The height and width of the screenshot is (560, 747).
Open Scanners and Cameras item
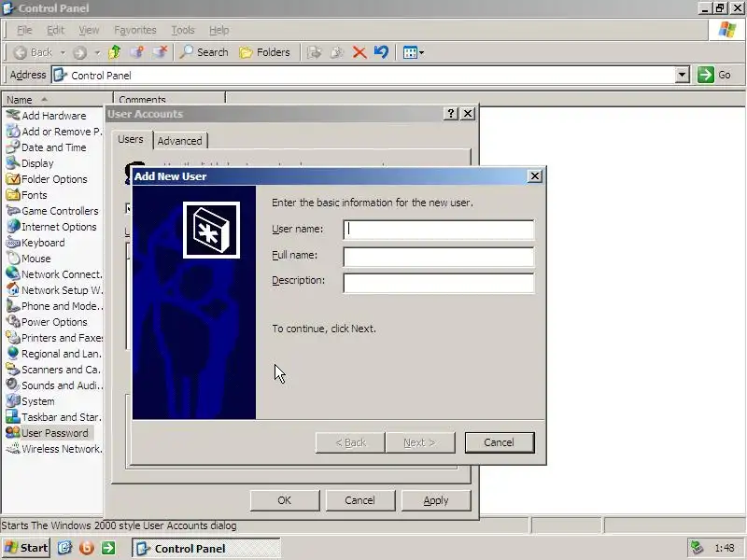click(53, 370)
